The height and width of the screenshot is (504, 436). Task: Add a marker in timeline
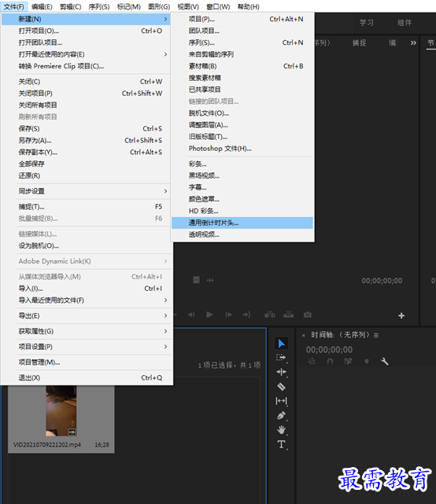367,362
